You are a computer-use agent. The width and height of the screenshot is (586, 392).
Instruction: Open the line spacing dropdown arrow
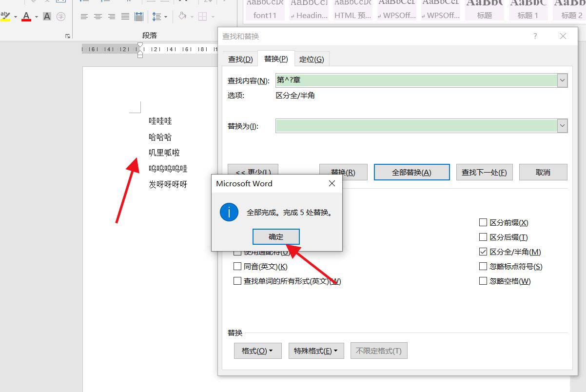[166, 17]
